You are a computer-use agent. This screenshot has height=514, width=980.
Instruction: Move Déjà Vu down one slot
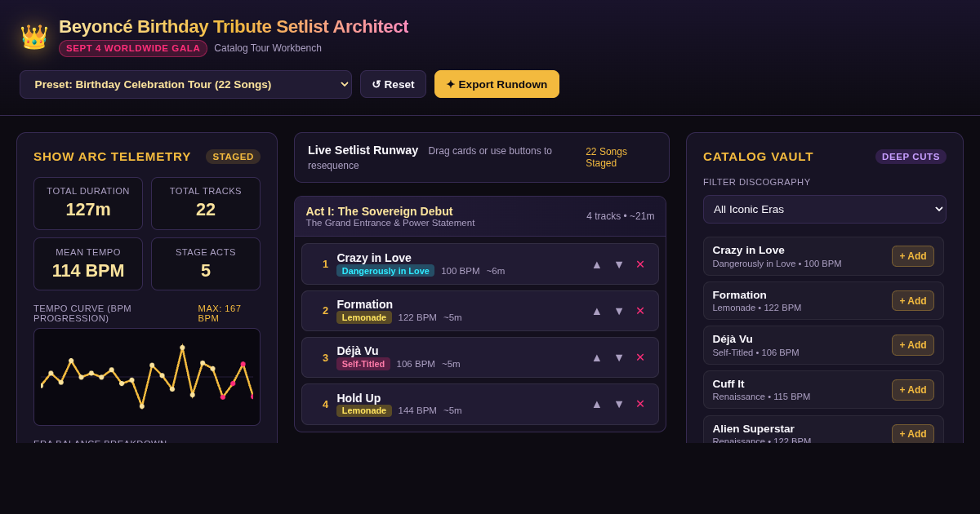click(x=619, y=357)
